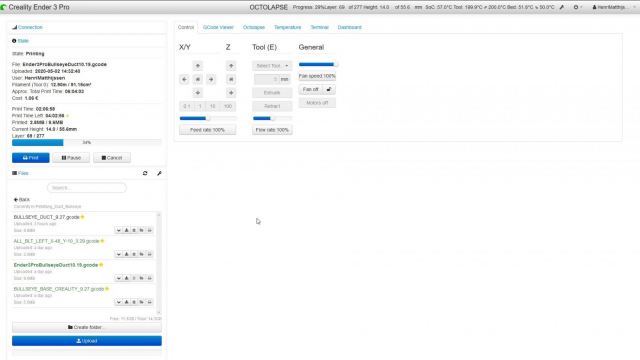This screenshot has width=640, height=360.
Task: Cancel the current print
Action: click(x=112, y=158)
